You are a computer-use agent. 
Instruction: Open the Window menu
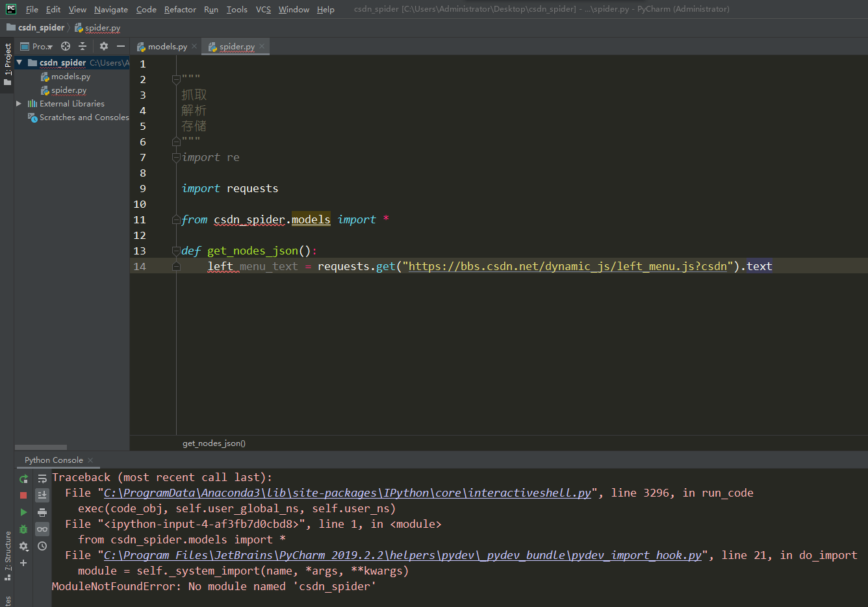coord(294,10)
